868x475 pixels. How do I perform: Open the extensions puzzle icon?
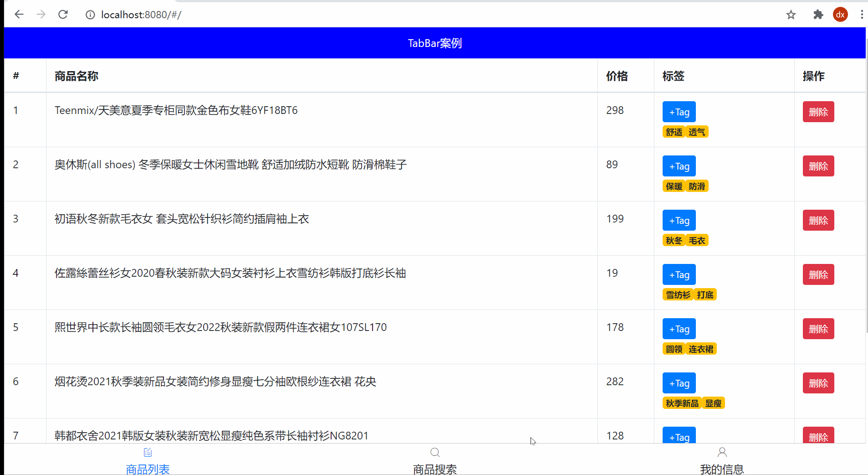tap(818, 14)
